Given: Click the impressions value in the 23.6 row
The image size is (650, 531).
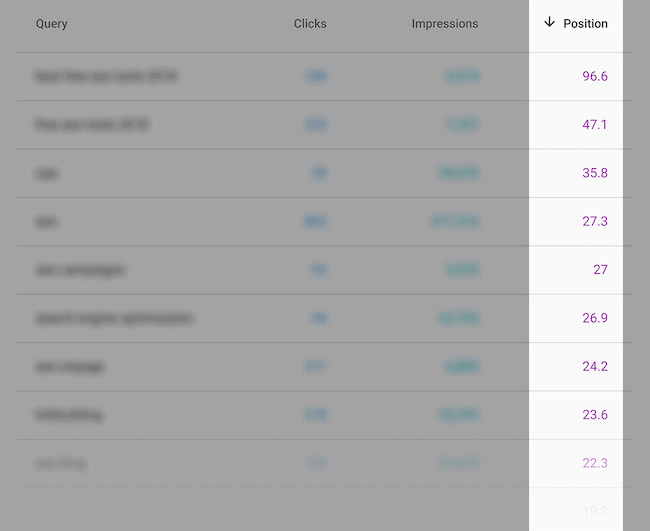Looking at the screenshot, I should [458, 415].
